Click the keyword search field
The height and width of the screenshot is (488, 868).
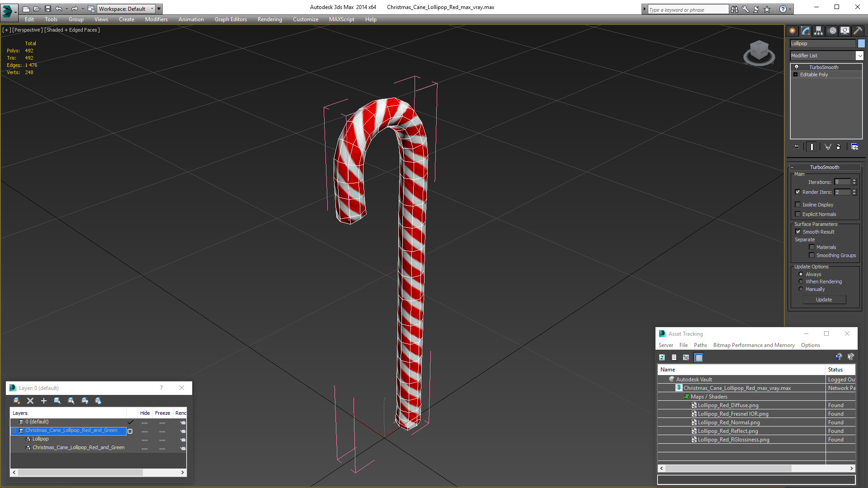click(x=688, y=9)
